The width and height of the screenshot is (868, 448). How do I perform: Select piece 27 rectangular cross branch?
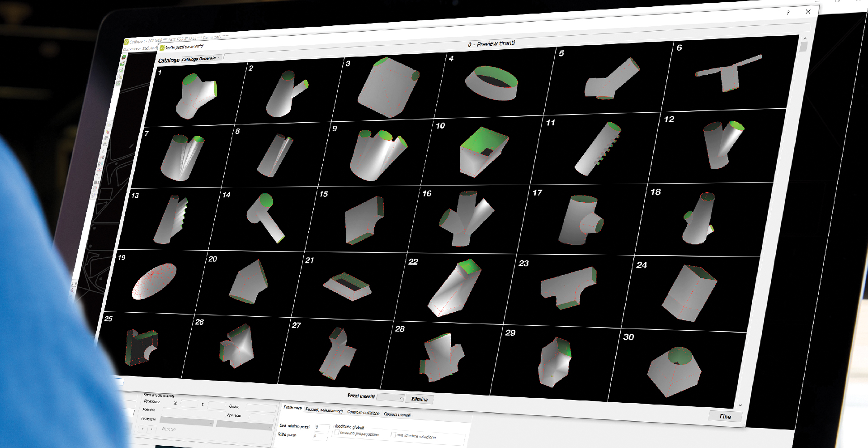[x=338, y=353]
